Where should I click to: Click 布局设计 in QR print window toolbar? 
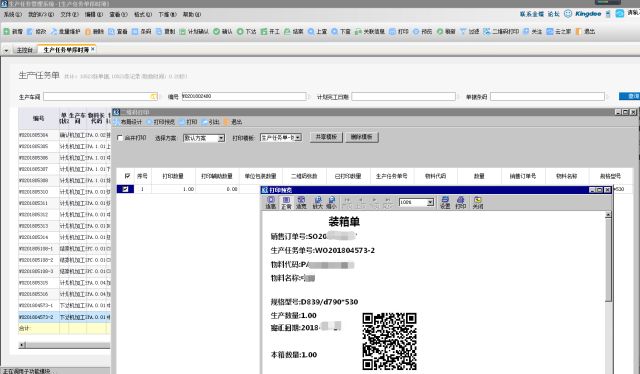127,122
